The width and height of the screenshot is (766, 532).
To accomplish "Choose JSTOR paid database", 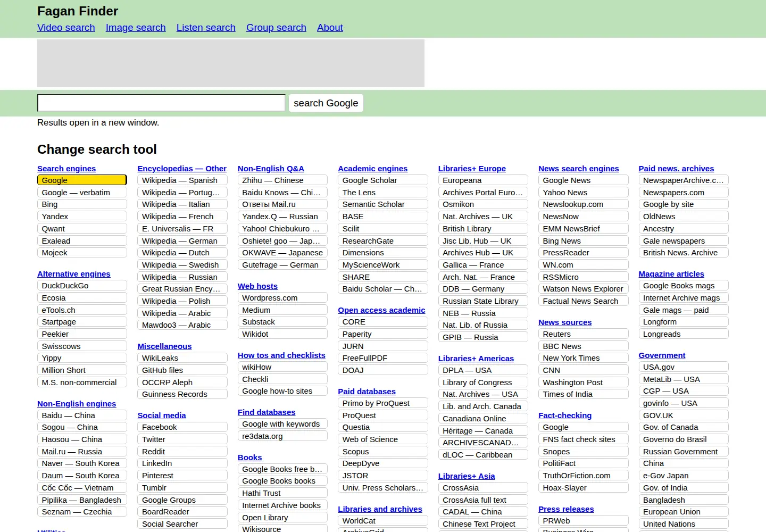I will pos(383,476).
